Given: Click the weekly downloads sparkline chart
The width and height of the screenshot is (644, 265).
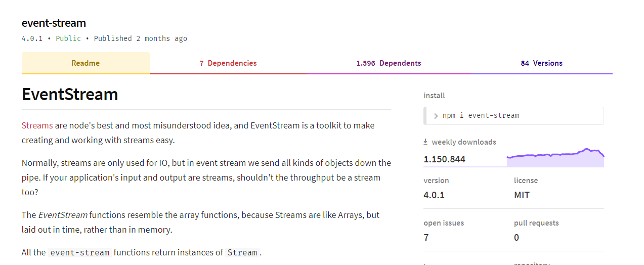Looking at the screenshot, I should click(x=555, y=157).
